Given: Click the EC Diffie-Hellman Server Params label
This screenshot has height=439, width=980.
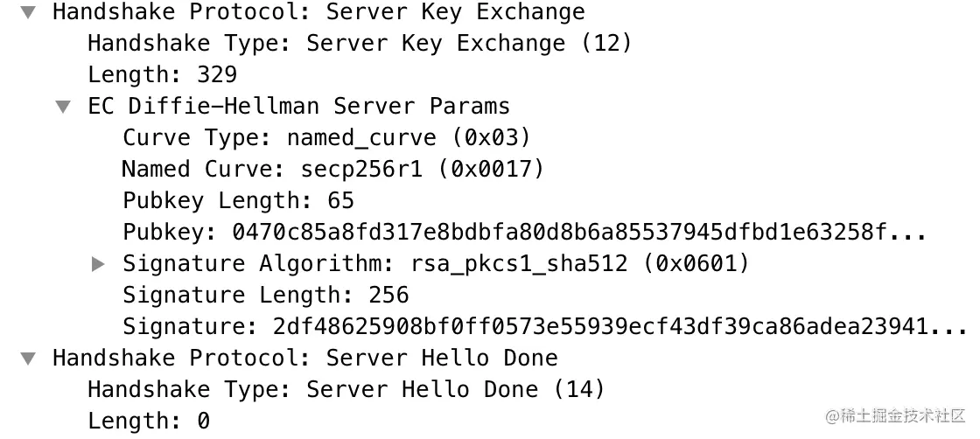Looking at the screenshot, I should [298, 107].
